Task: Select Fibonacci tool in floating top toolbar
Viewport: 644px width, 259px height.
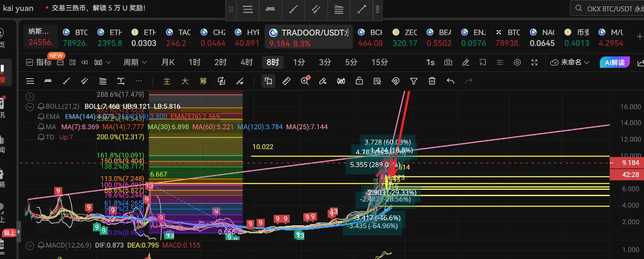Action: click(x=339, y=9)
